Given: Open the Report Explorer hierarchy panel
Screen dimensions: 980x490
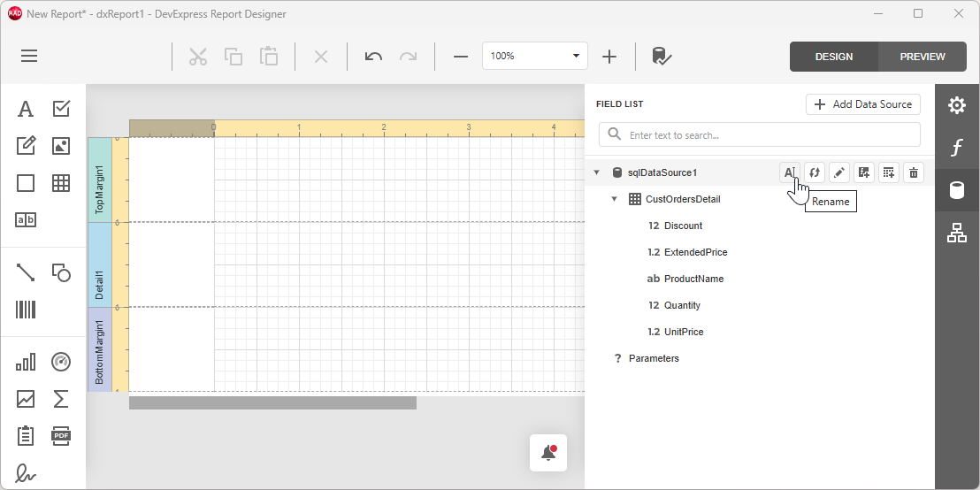Looking at the screenshot, I should pos(957,233).
